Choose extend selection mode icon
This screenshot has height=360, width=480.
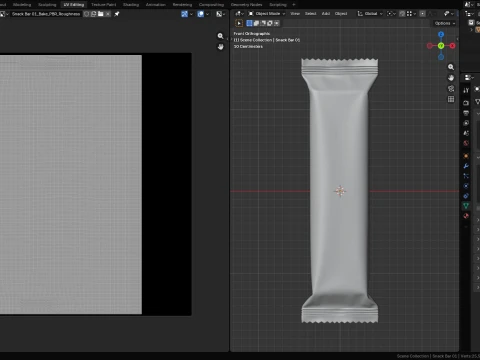pos(256,23)
